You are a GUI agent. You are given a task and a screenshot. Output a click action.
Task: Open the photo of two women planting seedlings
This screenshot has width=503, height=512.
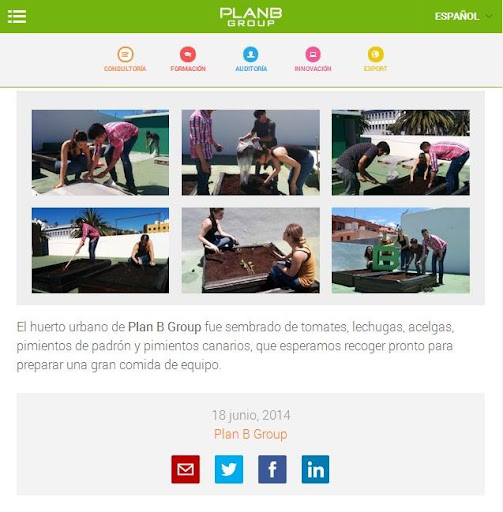click(x=251, y=250)
